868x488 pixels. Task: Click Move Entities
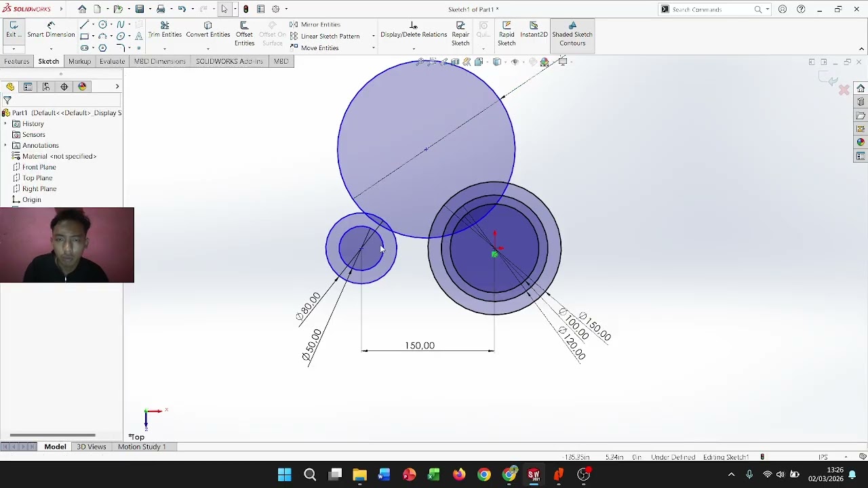pyautogui.click(x=315, y=48)
